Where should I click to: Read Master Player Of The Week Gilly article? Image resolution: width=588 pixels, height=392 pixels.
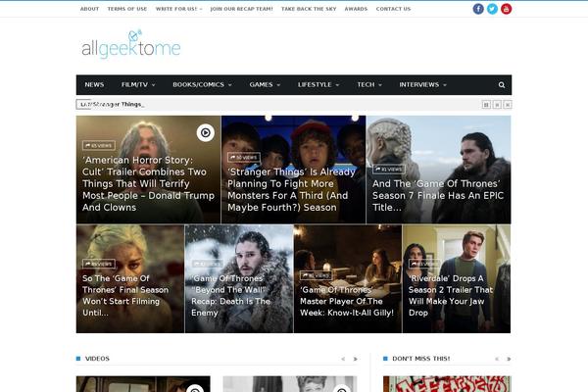pos(347,301)
